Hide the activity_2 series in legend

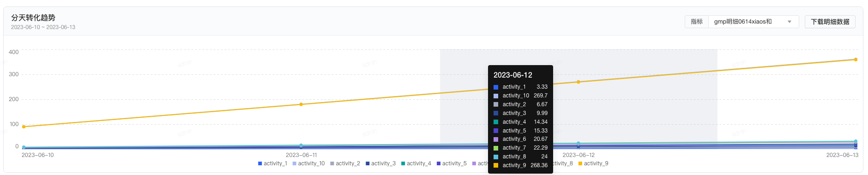pyautogui.click(x=345, y=163)
